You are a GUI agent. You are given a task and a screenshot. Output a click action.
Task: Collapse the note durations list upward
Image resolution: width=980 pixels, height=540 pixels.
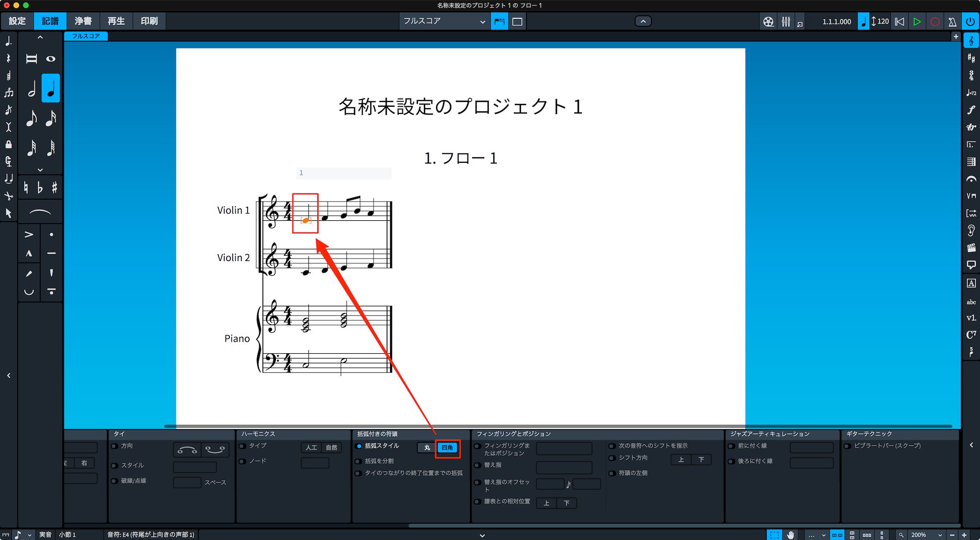coord(40,37)
